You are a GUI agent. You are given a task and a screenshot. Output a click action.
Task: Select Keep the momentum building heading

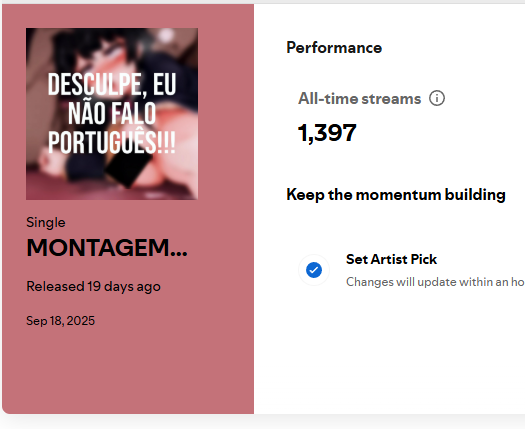pos(396,195)
